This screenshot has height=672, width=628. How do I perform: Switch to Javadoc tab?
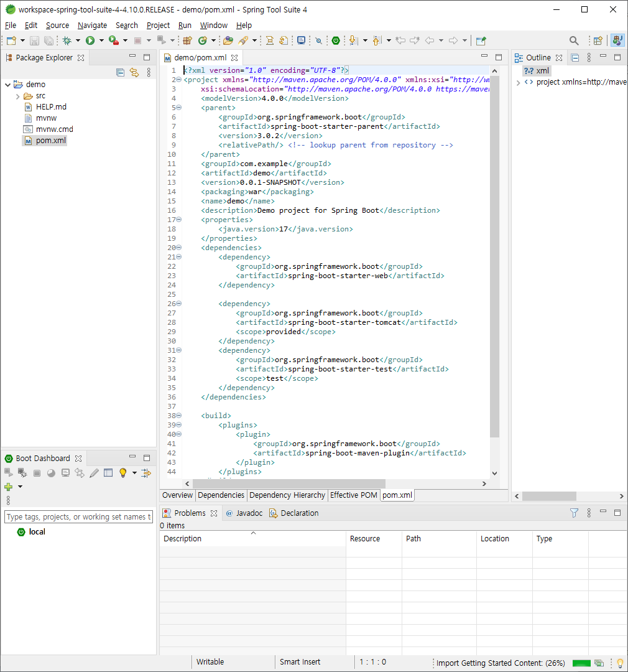coord(244,513)
